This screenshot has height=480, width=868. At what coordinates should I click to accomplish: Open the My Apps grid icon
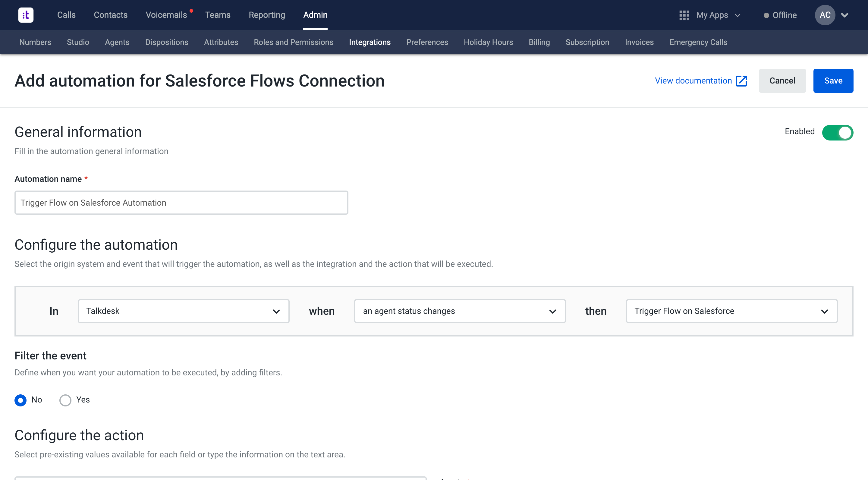pyautogui.click(x=684, y=15)
